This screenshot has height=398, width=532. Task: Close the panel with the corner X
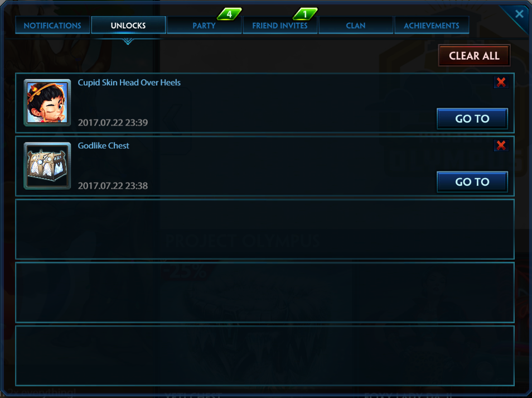point(519,14)
